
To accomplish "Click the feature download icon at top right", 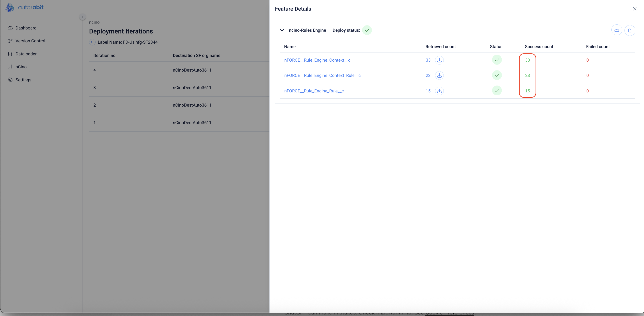I will (x=617, y=30).
